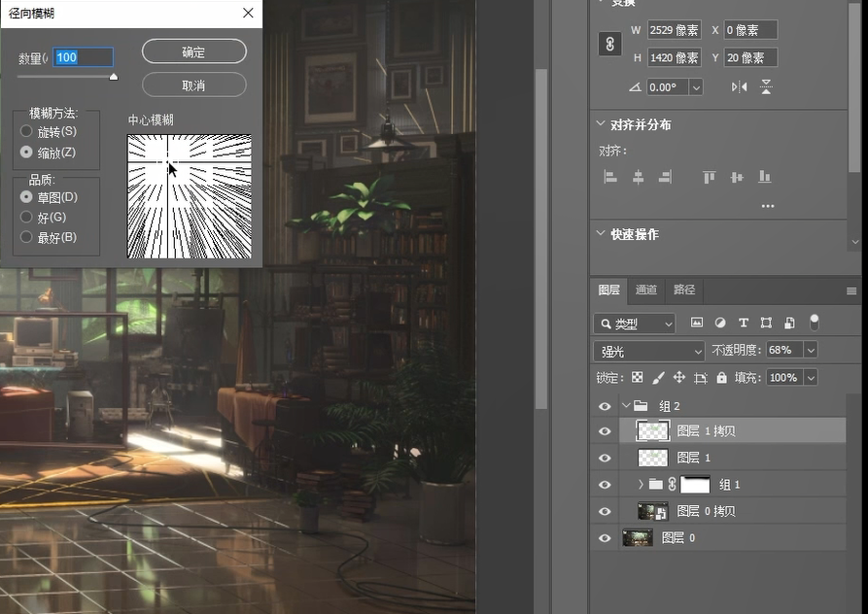Switch to the 通道 tab
Screen dimensions: 868x614
[646, 290]
